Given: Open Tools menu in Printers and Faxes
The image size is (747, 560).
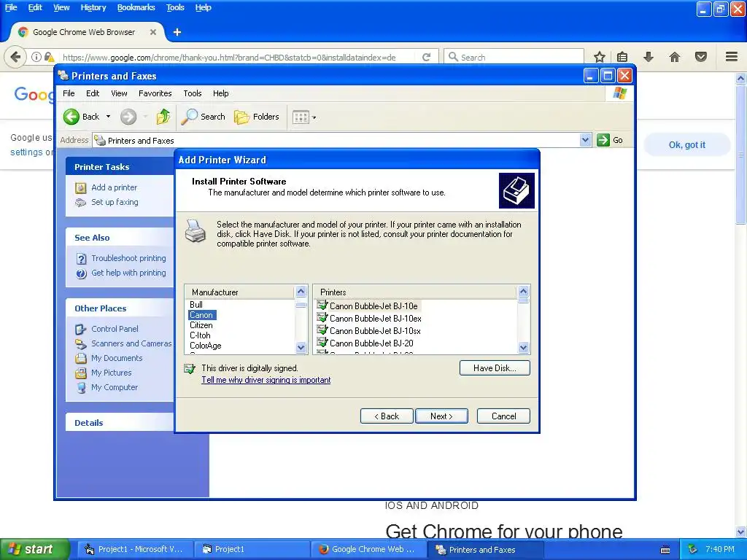Looking at the screenshot, I should click(193, 93).
